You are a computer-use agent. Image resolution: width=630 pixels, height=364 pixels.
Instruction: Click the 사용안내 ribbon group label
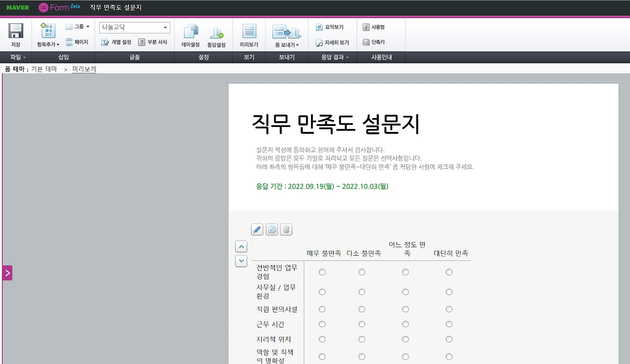click(x=381, y=58)
